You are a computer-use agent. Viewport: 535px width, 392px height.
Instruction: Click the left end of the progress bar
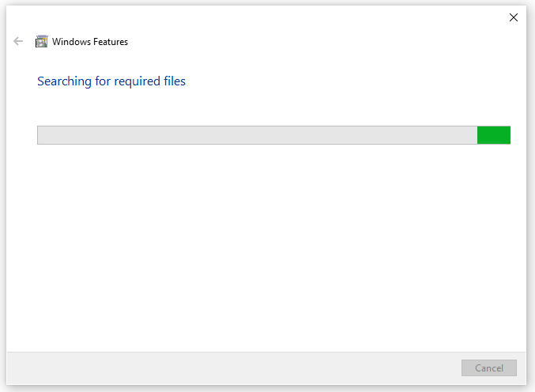[x=41, y=135]
